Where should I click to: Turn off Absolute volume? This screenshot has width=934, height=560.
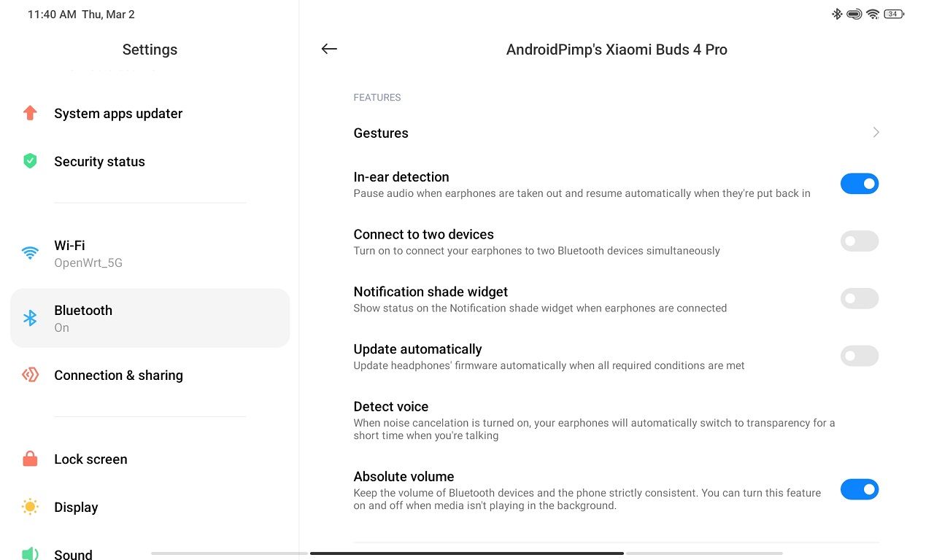[860, 489]
